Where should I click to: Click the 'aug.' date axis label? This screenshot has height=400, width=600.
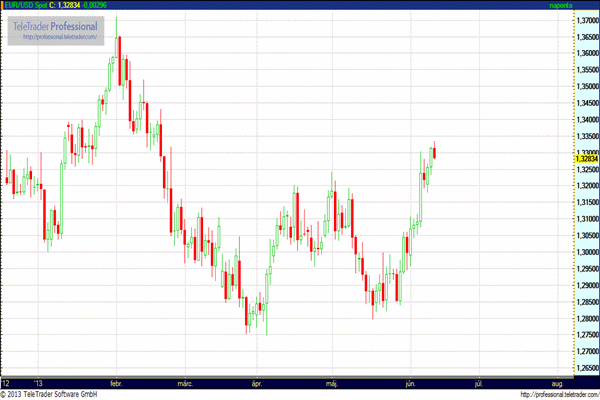pos(556,383)
